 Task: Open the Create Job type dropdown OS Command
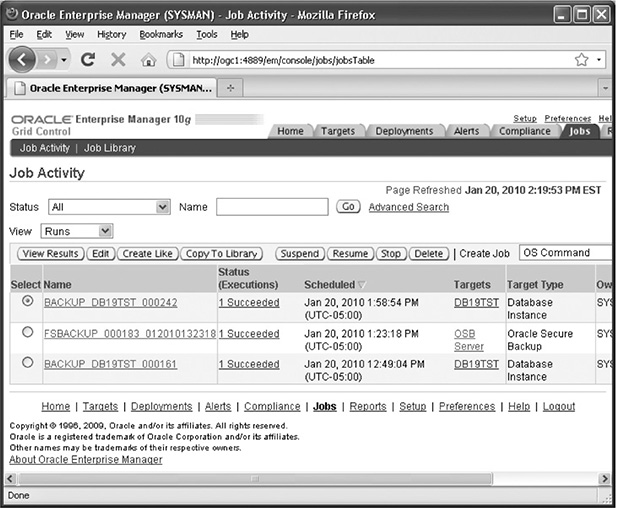click(566, 253)
